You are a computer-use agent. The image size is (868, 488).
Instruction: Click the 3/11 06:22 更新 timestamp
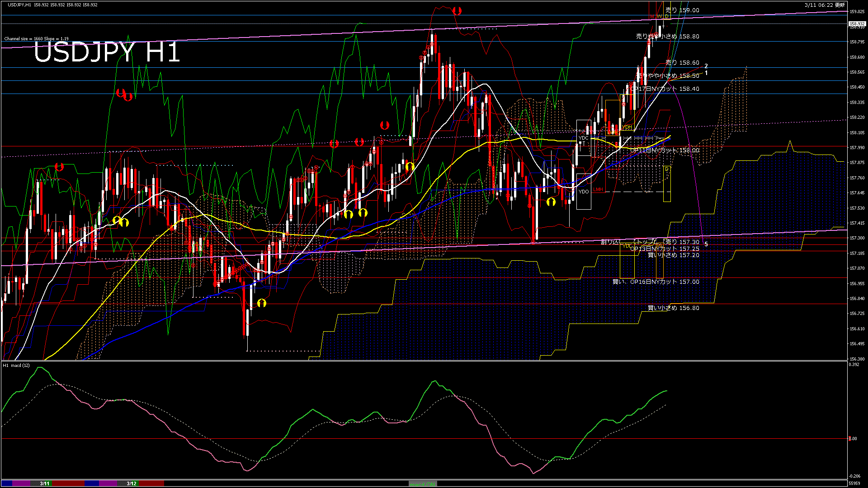824,5
